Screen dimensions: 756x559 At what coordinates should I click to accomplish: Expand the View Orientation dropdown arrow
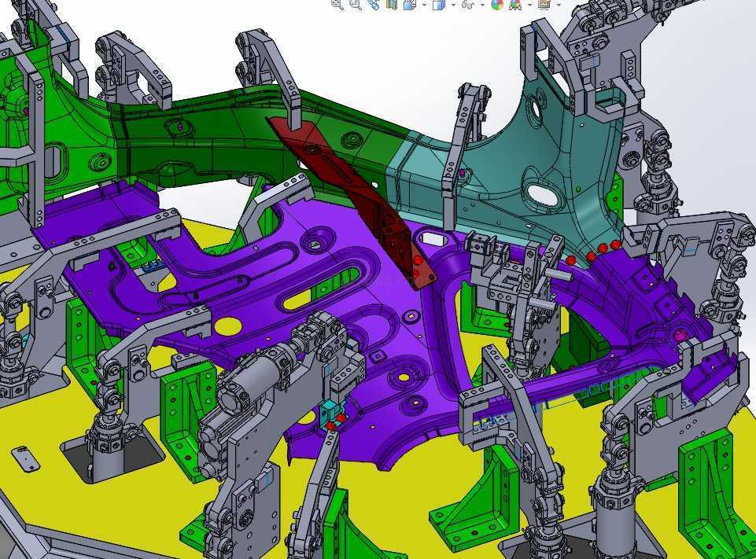pos(424,5)
